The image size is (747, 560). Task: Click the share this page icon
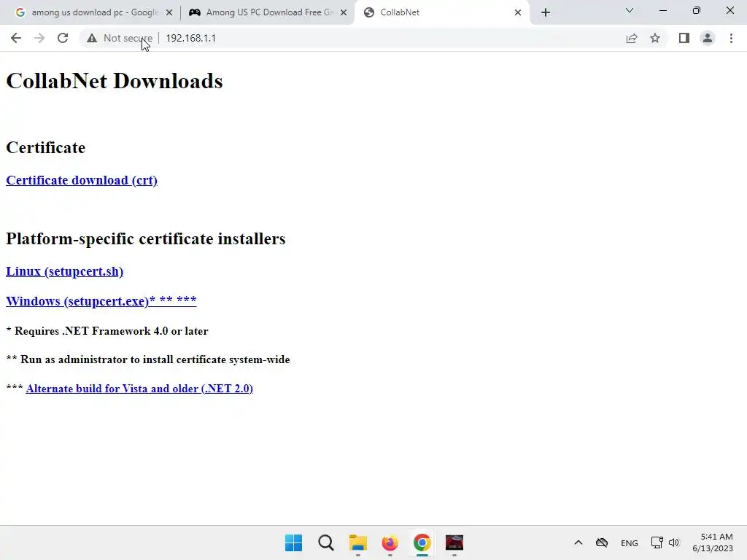coord(632,38)
